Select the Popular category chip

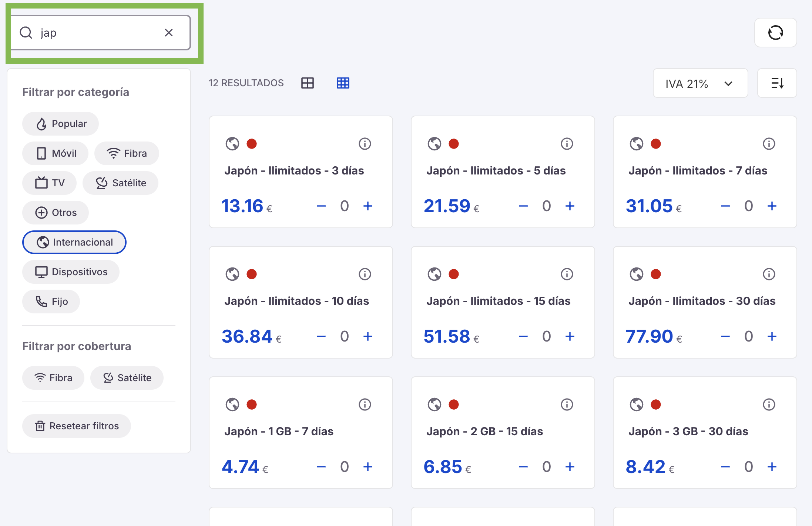pyautogui.click(x=61, y=124)
